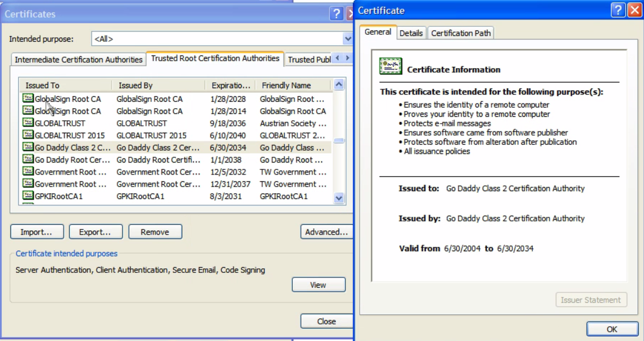644x341 pixels.
Task: Click OK in the Certificate dialog
Action: (x=612, y=329)
